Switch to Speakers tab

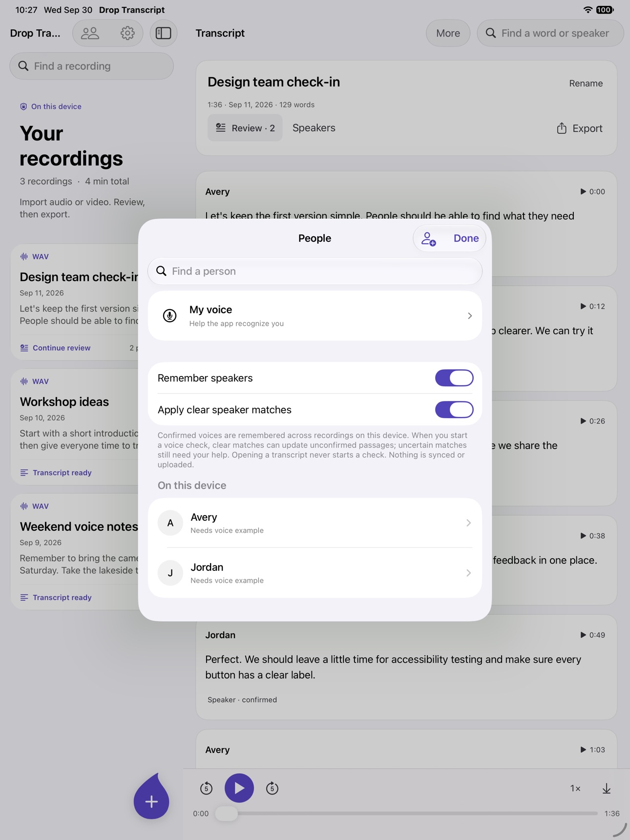tap(314, 128)
